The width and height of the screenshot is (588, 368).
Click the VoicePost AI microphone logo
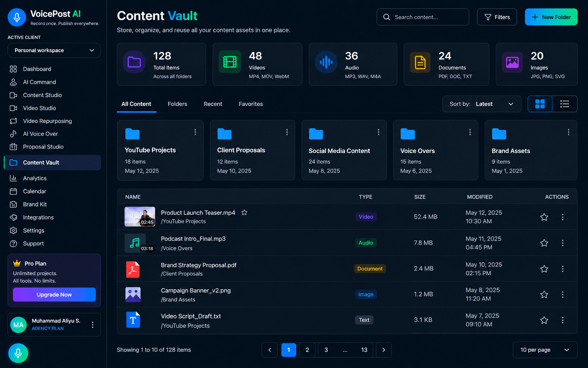17,17
